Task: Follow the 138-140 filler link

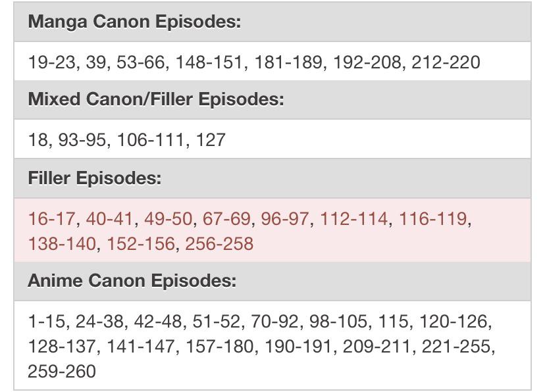Action: (x=62, y=243)
